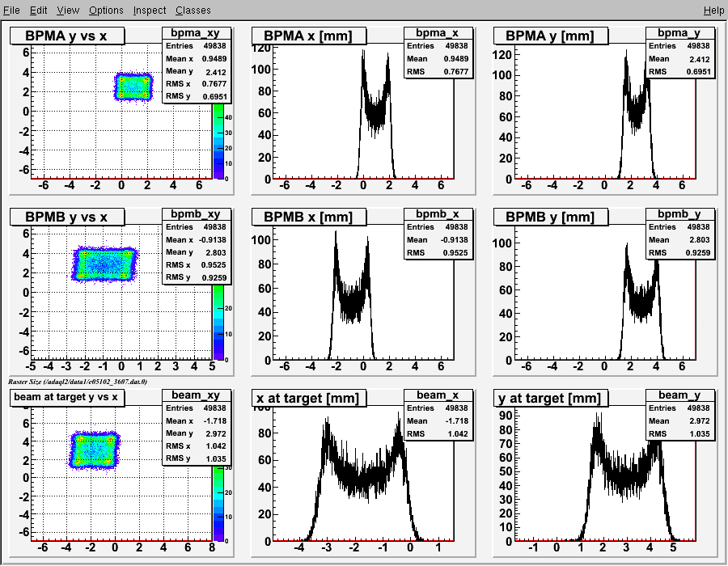This screenshot has width=728, height=566.
Task: Click the 'Raster Size' file path label
Action: 78,382
